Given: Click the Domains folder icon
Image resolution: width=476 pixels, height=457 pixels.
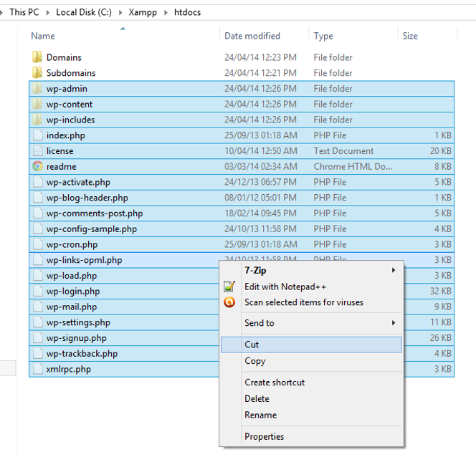Looking at the screenshot, I should pyautogui.click(x=37, y=57).
